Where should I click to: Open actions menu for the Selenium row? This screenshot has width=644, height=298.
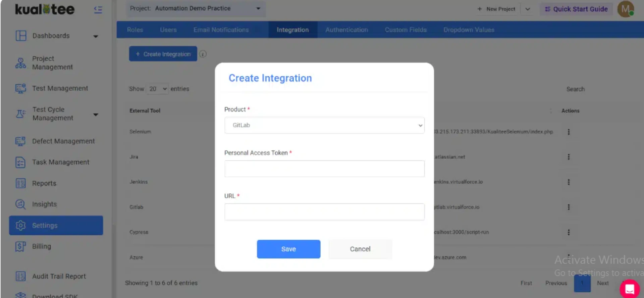[569, 132]
